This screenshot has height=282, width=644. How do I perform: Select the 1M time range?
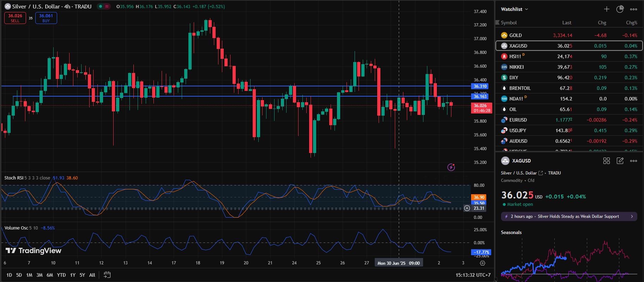29,275
